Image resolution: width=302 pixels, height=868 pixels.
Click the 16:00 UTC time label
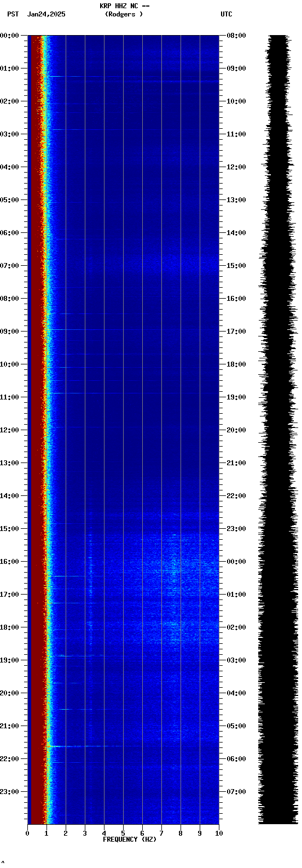[236, 299]
